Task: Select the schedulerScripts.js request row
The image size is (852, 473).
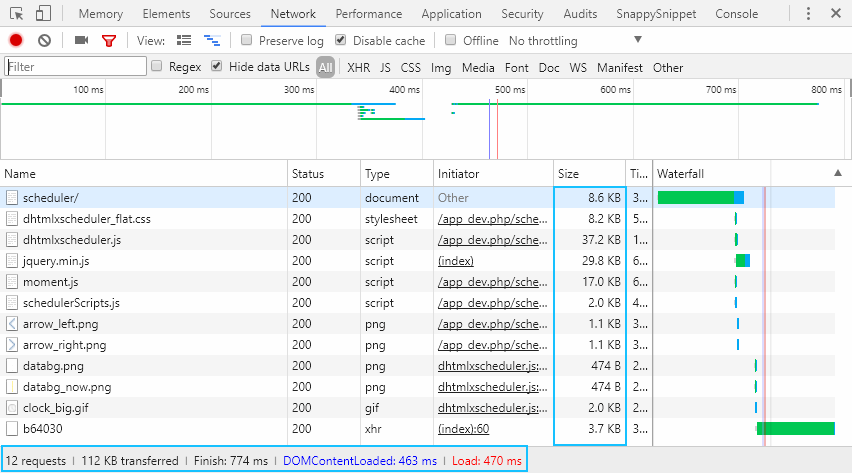Action: click(x=417, y=303)
